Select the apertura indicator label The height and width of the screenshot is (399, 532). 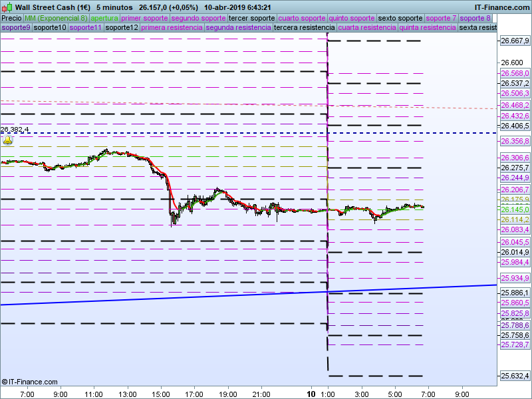104,18
